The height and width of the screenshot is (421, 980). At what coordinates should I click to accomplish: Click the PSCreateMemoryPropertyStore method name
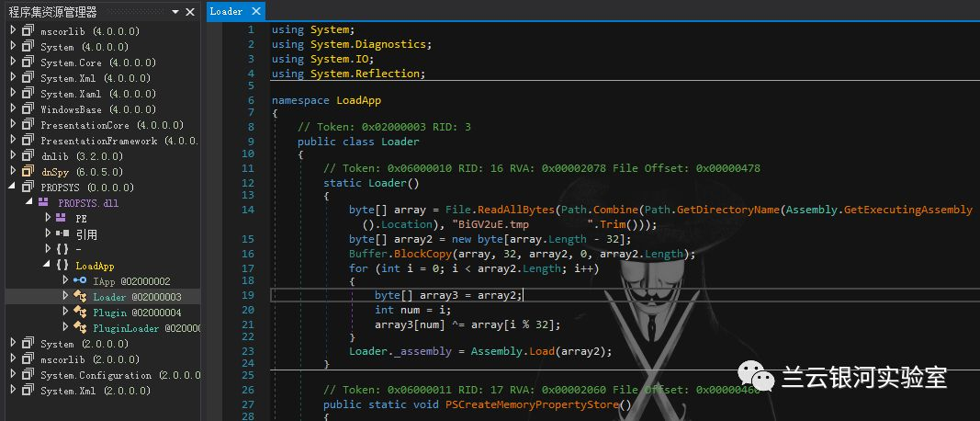[532, 404]
